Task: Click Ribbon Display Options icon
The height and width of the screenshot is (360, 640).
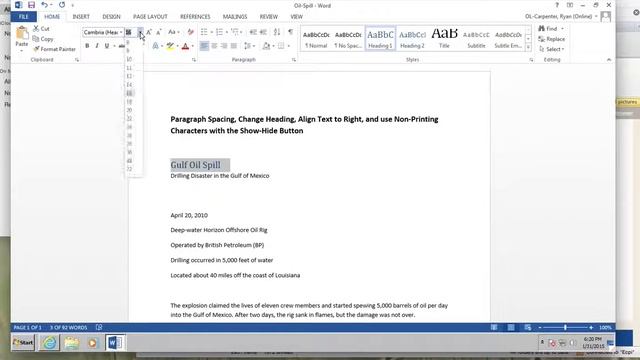Action: (x=570, y=5)
